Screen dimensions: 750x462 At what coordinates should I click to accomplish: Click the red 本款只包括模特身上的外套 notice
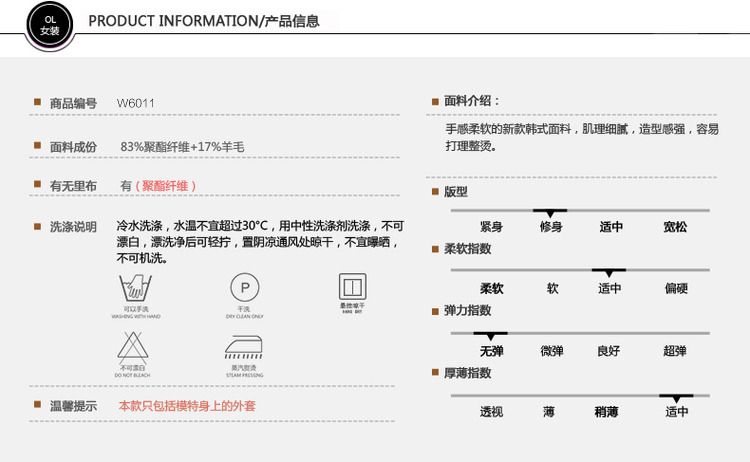(x=187, y=406)
